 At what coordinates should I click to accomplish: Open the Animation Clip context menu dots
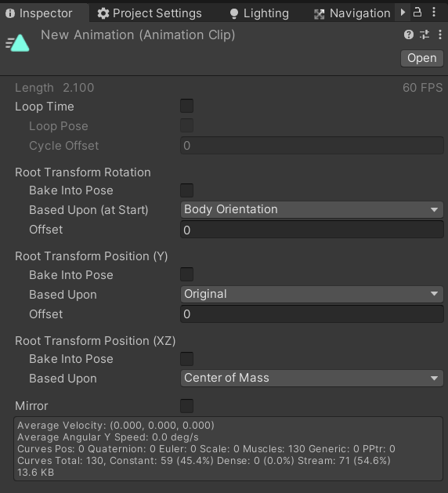(x=440, y=34)
